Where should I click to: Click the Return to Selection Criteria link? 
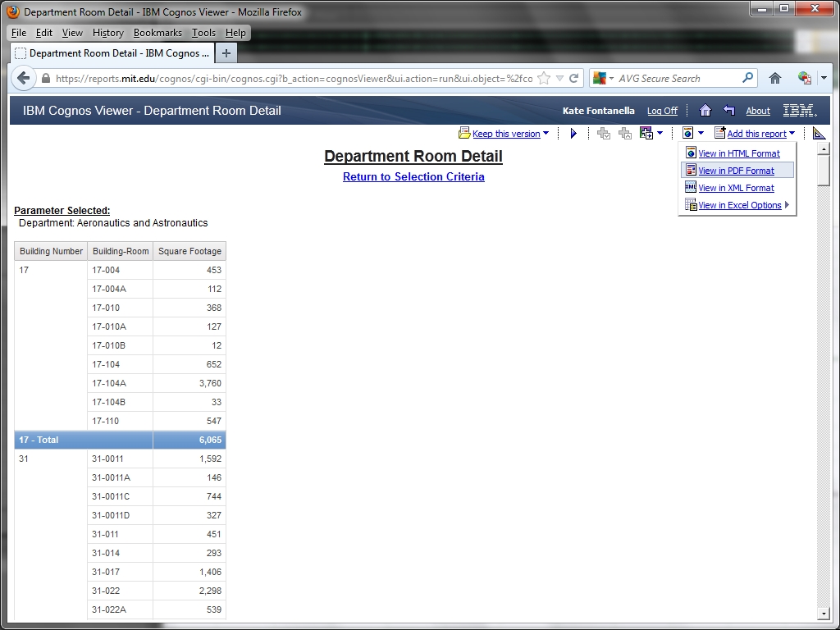point(413,176)
